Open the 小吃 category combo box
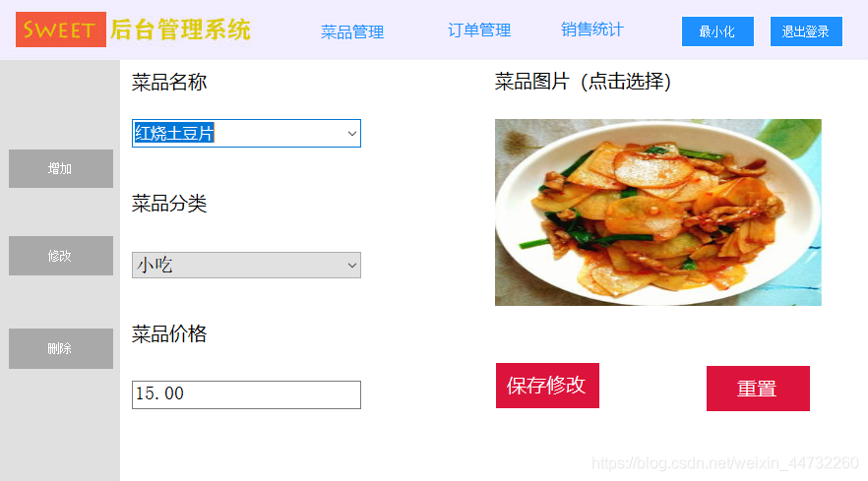 (246, 266)
